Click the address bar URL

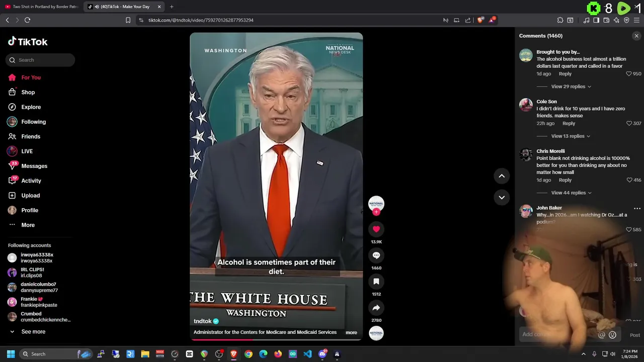click(201, 20)
